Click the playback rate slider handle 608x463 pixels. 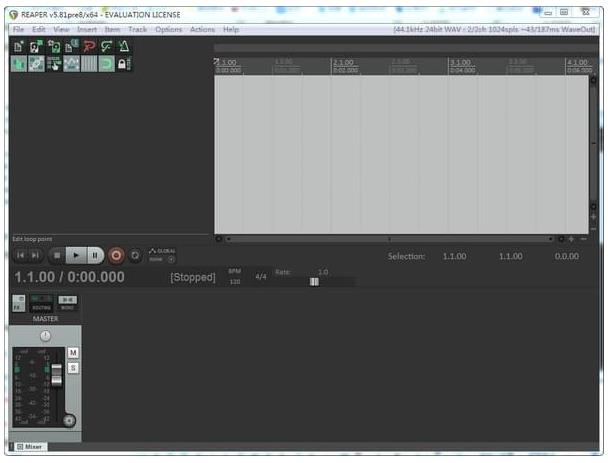coord(314,282)
